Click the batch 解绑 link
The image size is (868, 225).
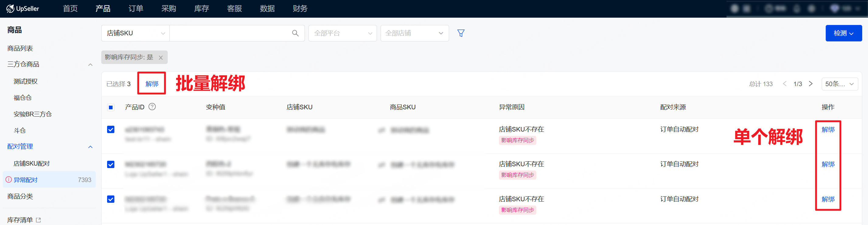pyautogui.click(x=152, y=84)
